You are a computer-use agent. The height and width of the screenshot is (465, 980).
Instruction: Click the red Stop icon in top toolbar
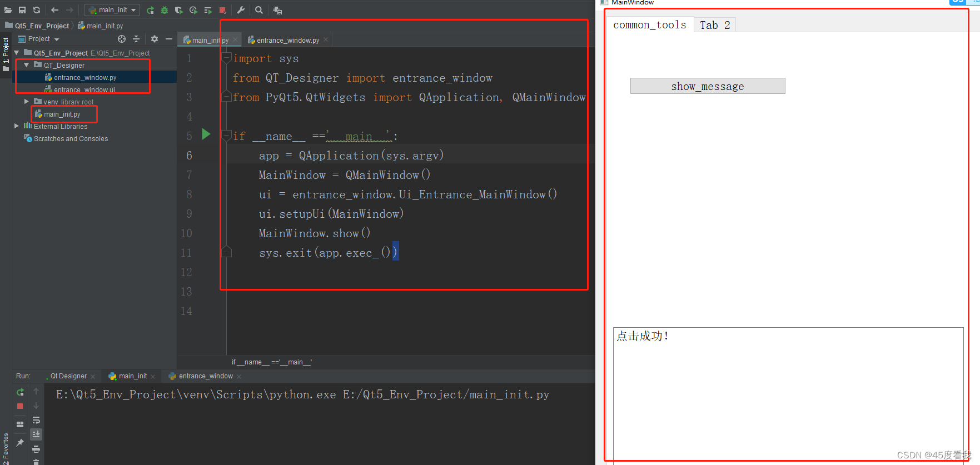pyautogui.click(x=222, y=10)
